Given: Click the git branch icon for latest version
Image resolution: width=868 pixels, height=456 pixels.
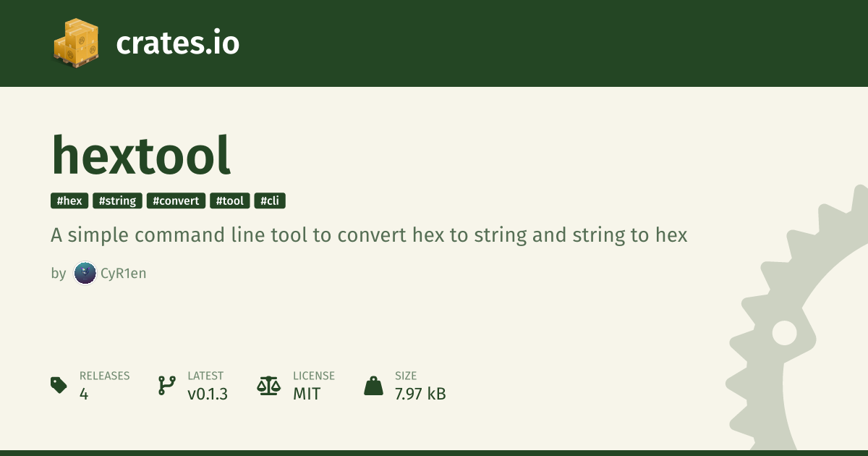Looking at the screenshot, I should coord(166,385).
